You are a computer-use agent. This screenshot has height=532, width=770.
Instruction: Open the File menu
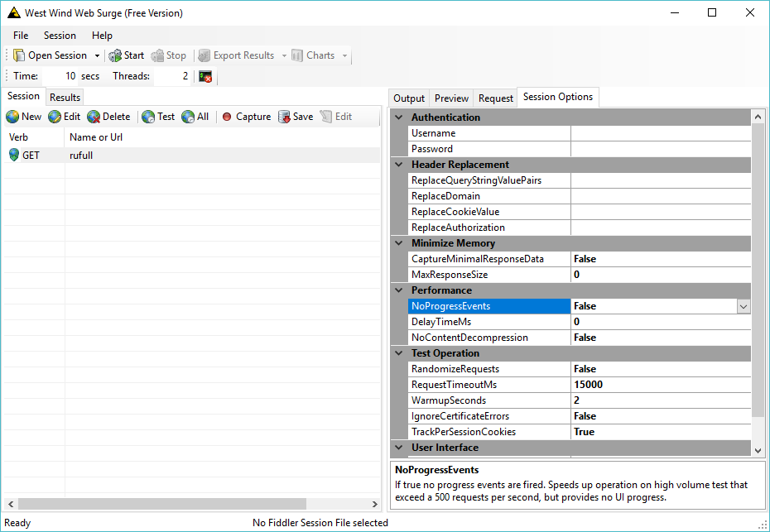coord(21,36)
